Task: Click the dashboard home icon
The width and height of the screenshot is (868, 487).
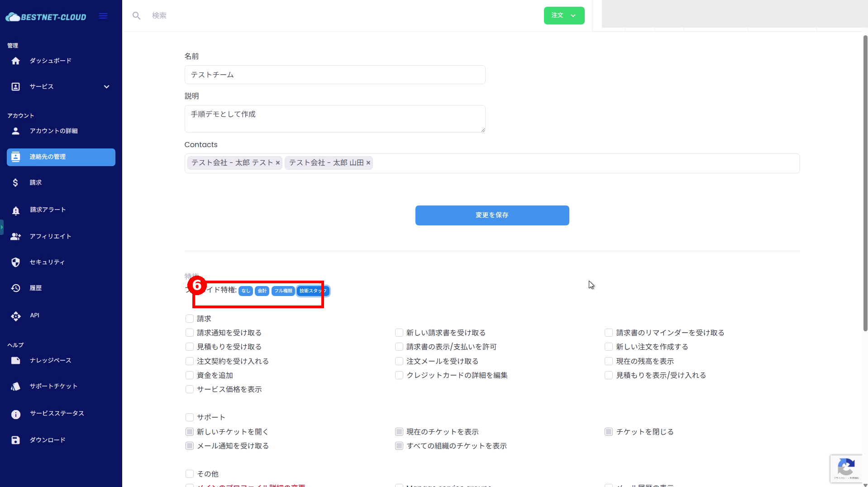Action: pos(16,61)
